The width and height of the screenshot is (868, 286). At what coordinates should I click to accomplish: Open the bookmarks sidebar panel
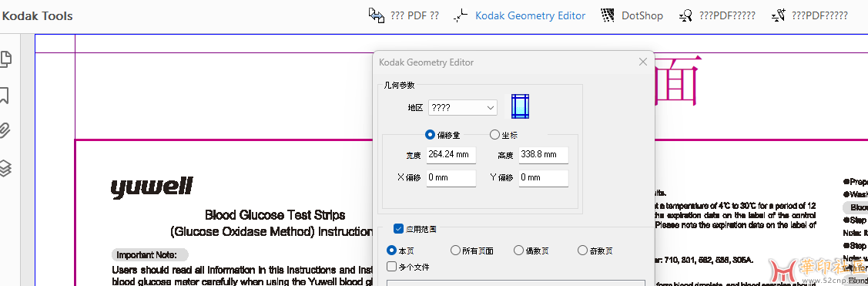click(5, 96)
